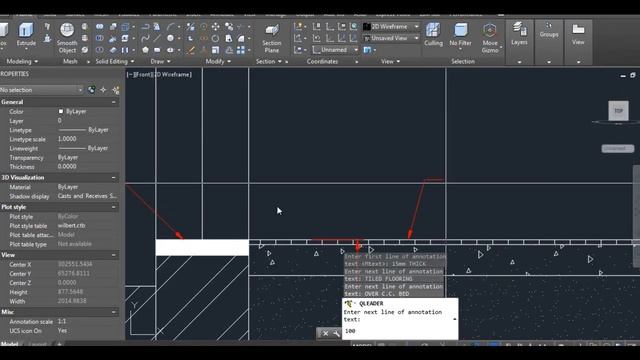Click the Linetype scale 1.0000 value
This screenshot has height=360, width=640.
click(67, 139)
